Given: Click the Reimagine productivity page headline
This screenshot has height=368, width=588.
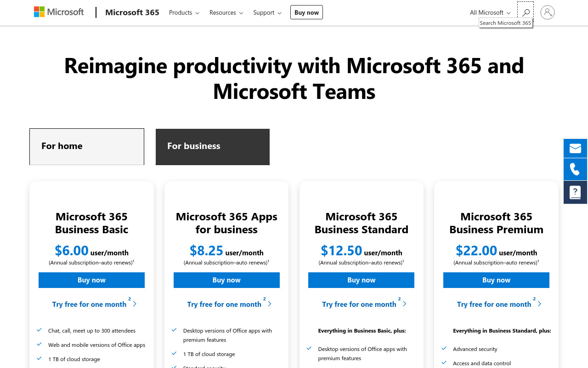Looking at the screenshot, I should [294, 78].
